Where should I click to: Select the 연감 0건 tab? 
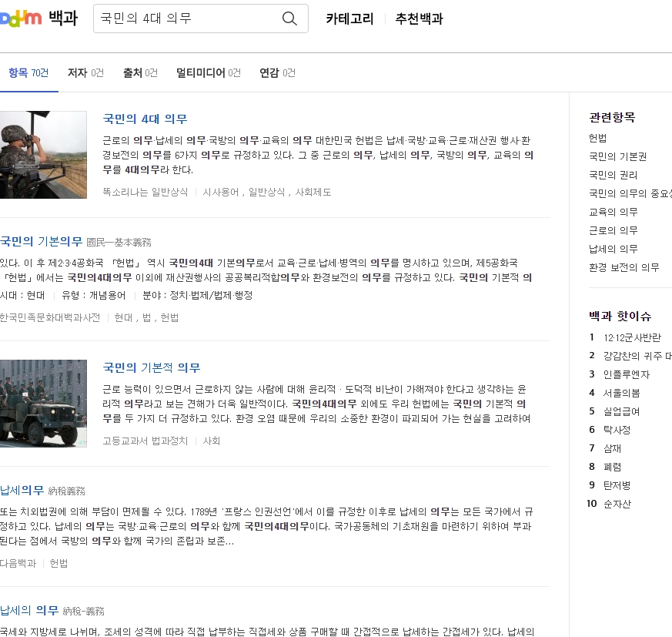pyautogui.click(x=277, y=72)
